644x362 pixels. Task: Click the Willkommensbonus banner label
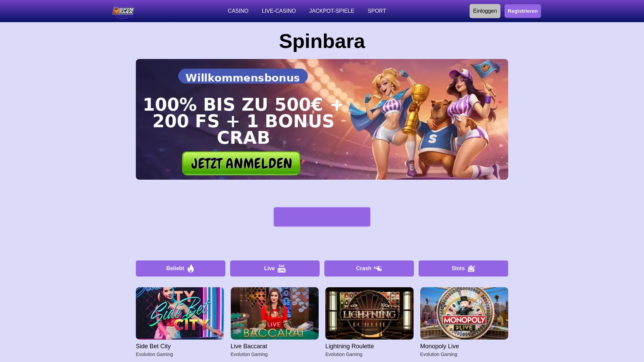243,77
